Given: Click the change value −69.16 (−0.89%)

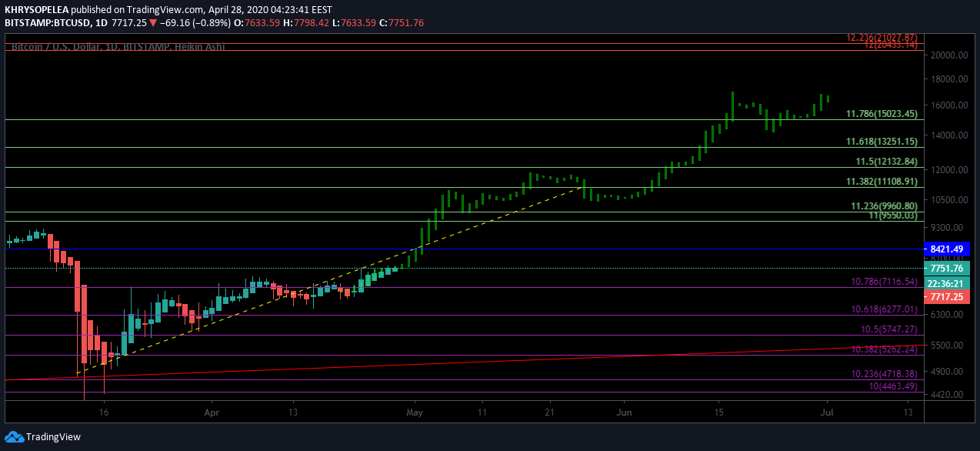Looking at the screenshot, I should [197, 23].
